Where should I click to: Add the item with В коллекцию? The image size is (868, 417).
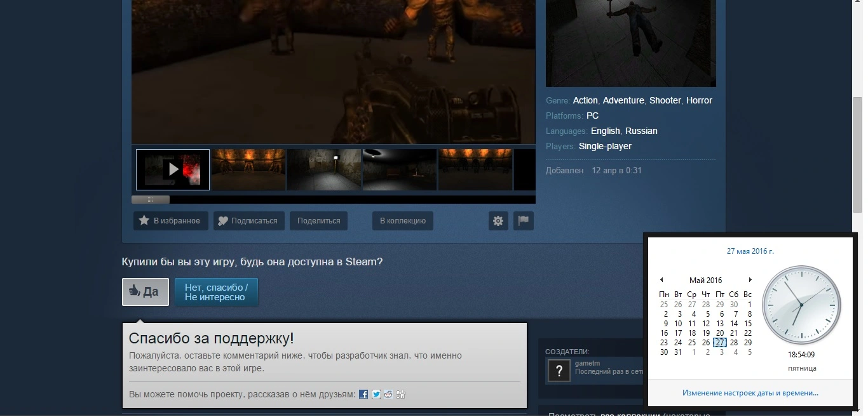(x=402, y=221)
